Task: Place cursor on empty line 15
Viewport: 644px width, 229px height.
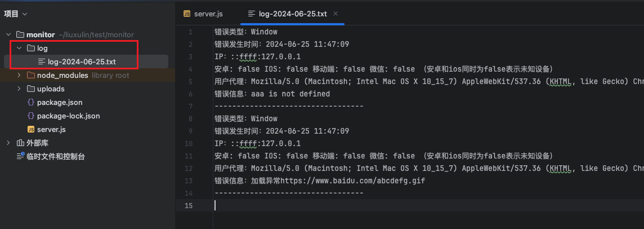Action: coord(338,205)
